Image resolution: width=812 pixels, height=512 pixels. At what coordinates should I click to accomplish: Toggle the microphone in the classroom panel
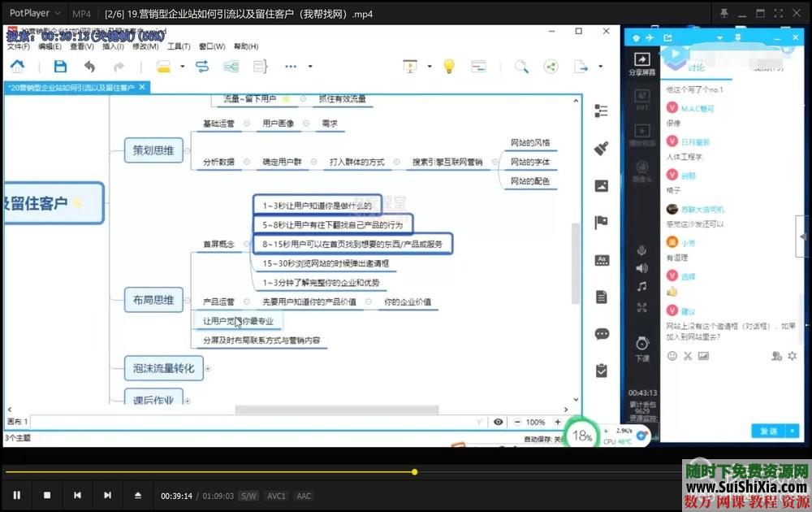pos(642,251)
